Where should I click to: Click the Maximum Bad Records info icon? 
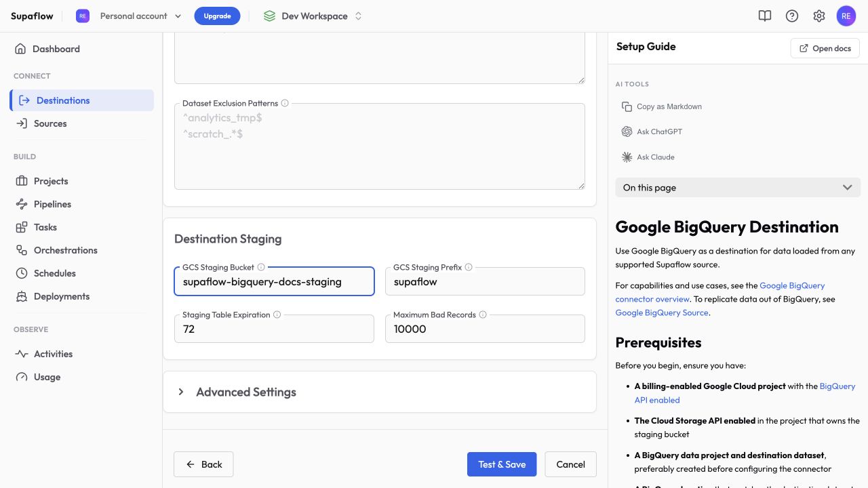[x=483, y=314]
